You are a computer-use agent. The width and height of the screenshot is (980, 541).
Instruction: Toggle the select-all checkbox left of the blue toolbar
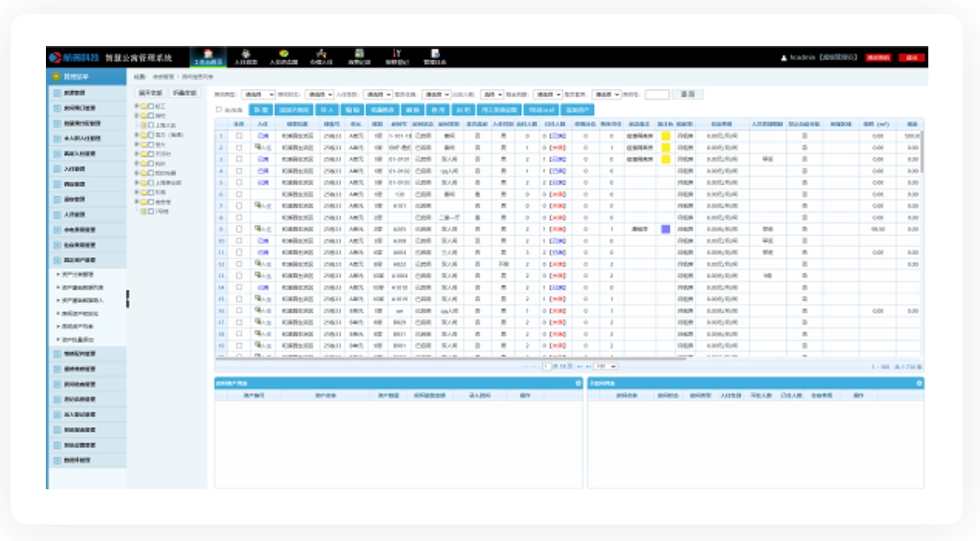[x=218, y=109]
